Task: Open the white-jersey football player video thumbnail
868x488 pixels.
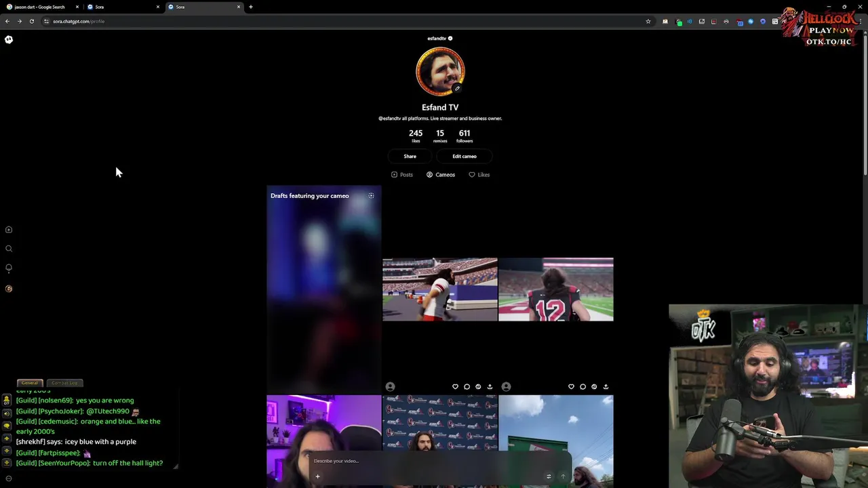Action: click(x=440, y=289)
